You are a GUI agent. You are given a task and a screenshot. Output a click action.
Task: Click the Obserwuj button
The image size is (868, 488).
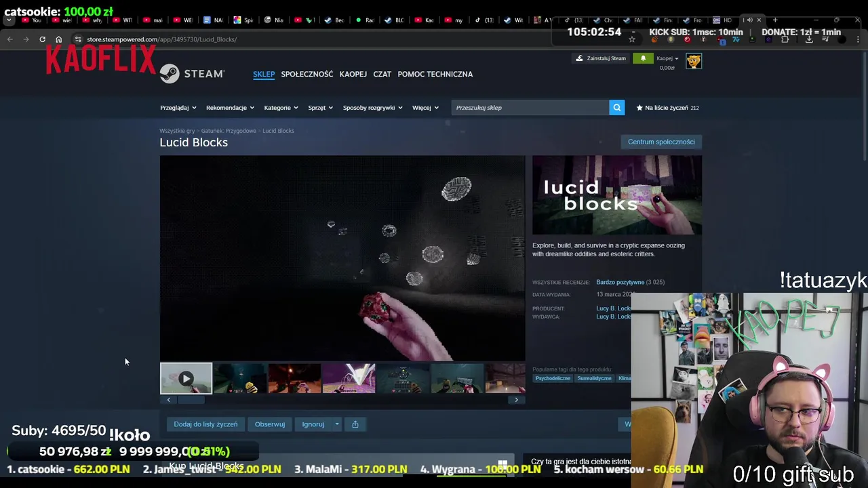point(270,424)
